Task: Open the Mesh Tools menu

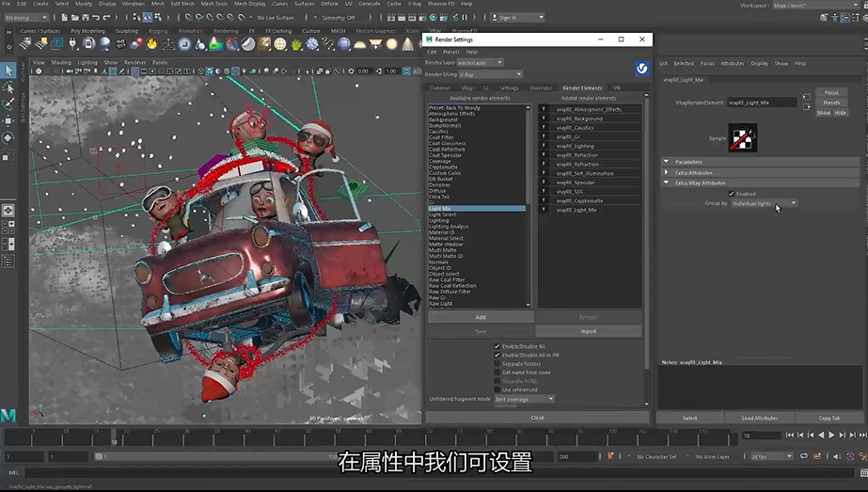Action: tap(213, 4)
